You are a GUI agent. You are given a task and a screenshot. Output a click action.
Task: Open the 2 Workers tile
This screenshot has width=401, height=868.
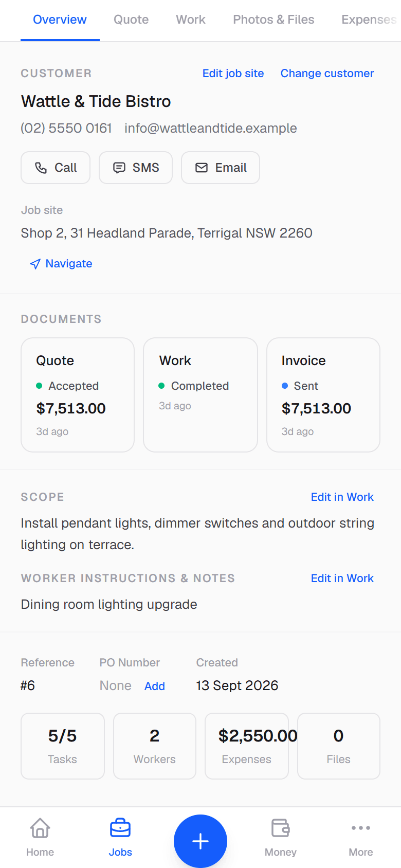[155, 746]
